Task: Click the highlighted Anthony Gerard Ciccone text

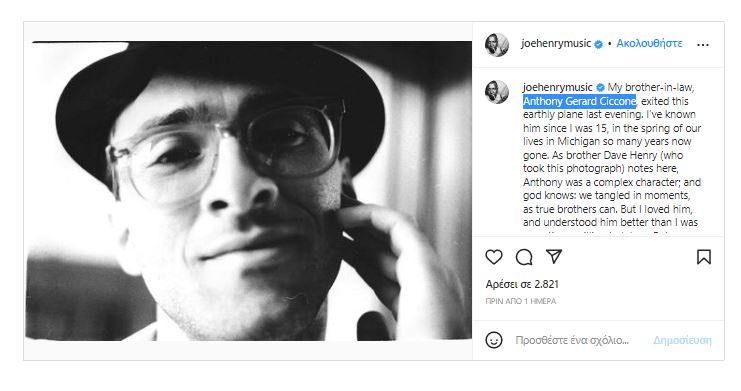Action: (579, 101)
